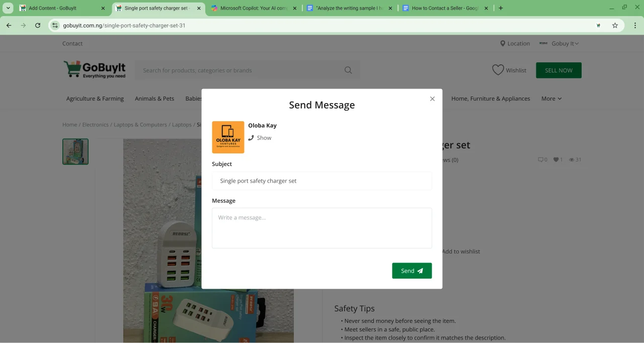Type in the Message text area
Screen dimensions: 644x343
(x=321, y=228)
